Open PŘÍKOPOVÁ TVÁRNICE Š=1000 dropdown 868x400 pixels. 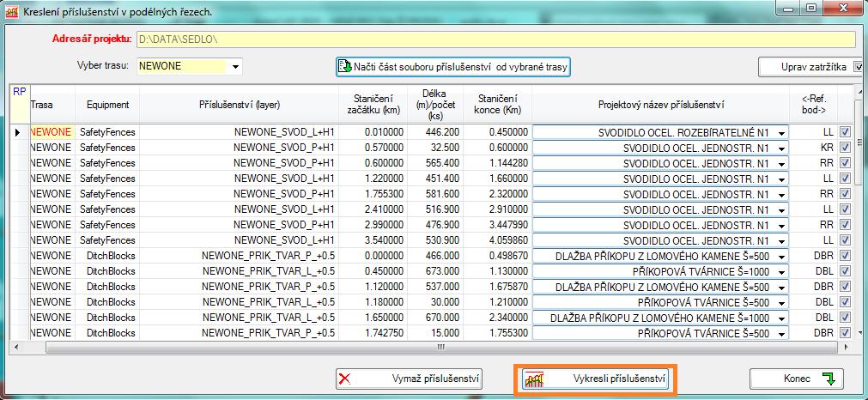pyautogui.click(x=781, y=271)
